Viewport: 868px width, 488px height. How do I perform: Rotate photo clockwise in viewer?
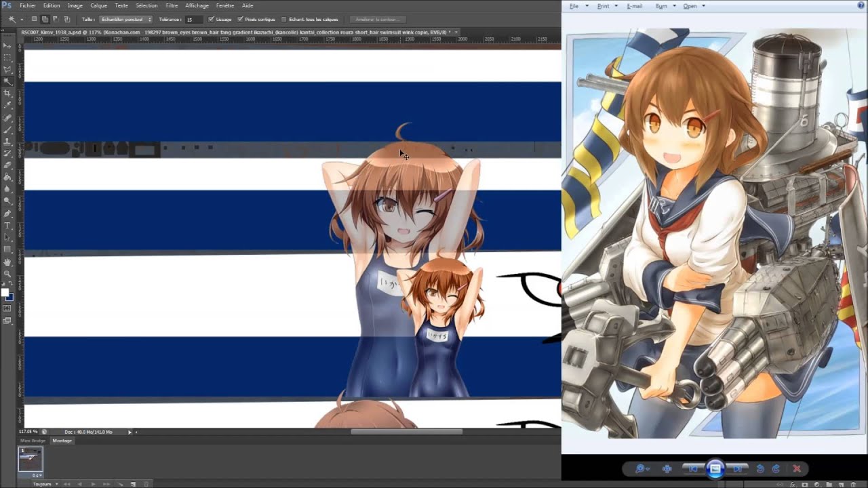(x=776, y=468)
